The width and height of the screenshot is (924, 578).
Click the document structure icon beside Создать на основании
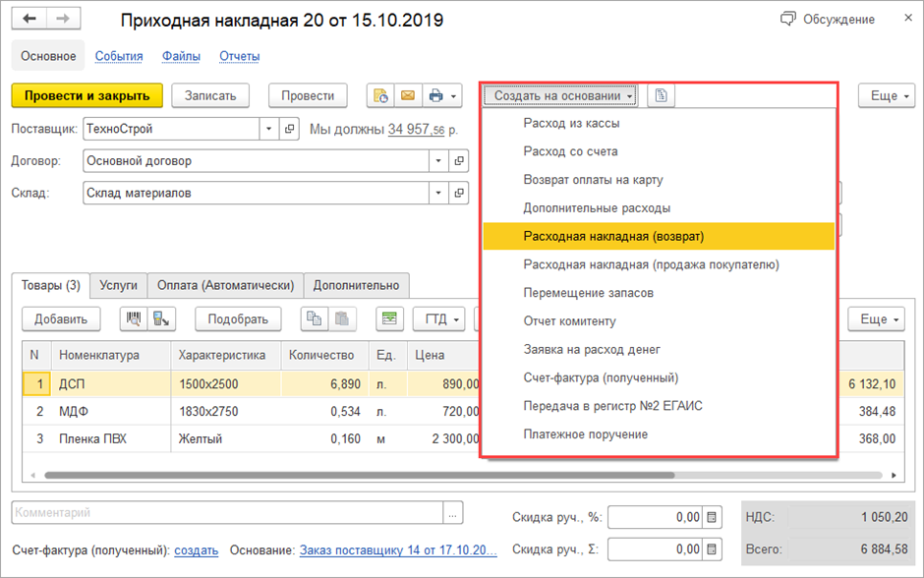(x=662, y=95)
